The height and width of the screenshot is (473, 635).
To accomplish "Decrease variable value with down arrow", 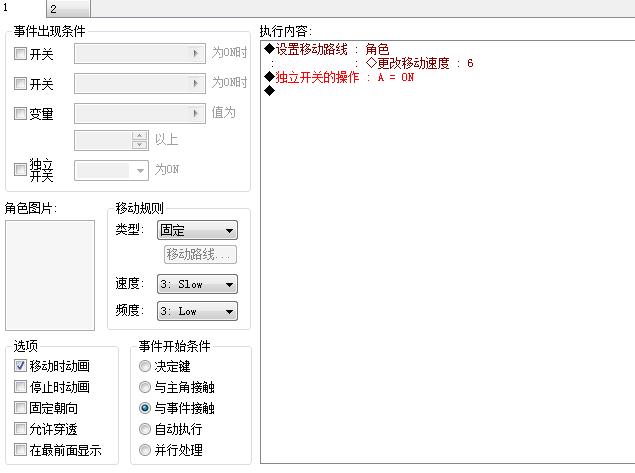I will tap(140, 145).
